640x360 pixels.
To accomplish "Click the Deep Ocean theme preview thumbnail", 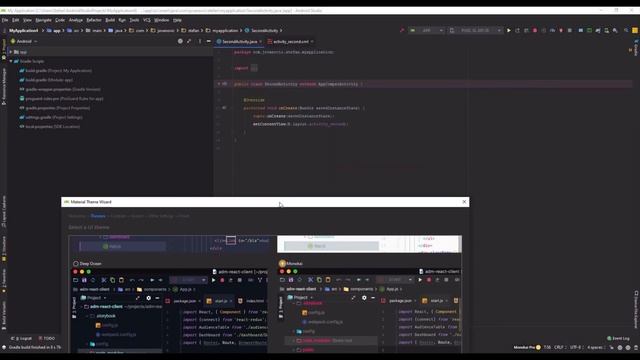I will [x=168, y=310].
